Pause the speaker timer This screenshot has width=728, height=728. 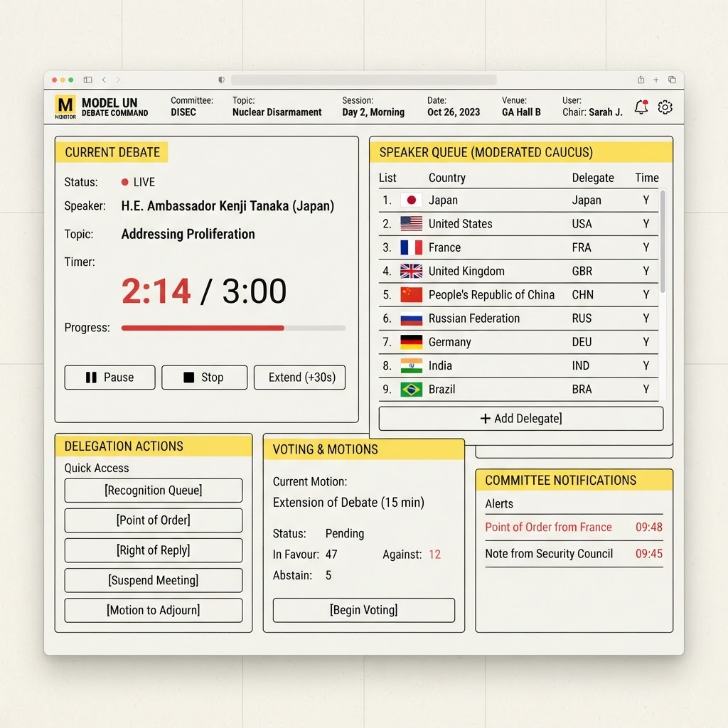pyautogui.click(x=109, y=378)
